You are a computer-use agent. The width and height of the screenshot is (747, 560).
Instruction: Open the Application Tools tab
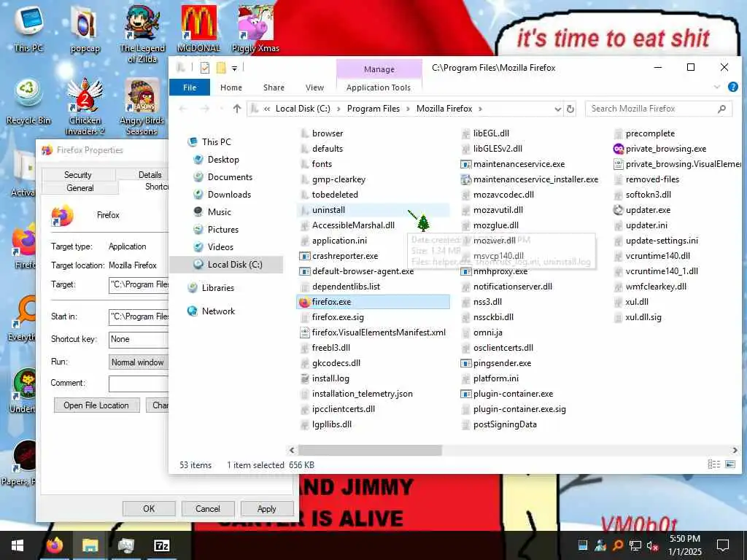379,87
